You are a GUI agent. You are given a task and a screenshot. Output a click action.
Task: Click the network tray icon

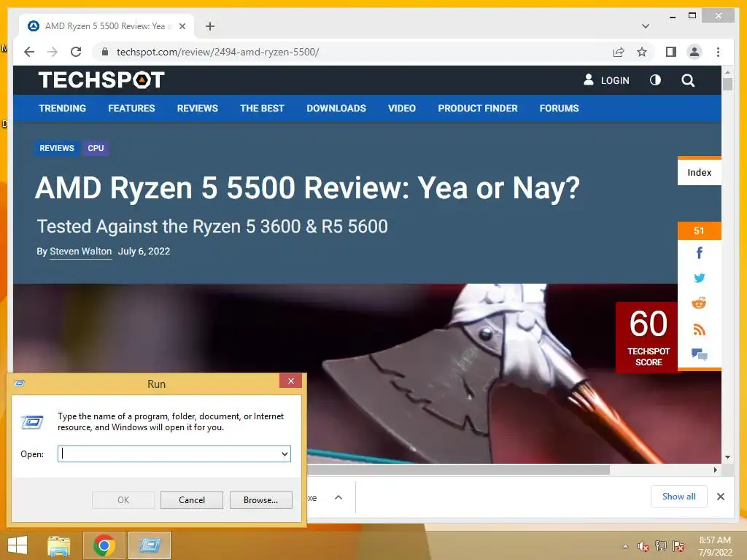[661, 546]
